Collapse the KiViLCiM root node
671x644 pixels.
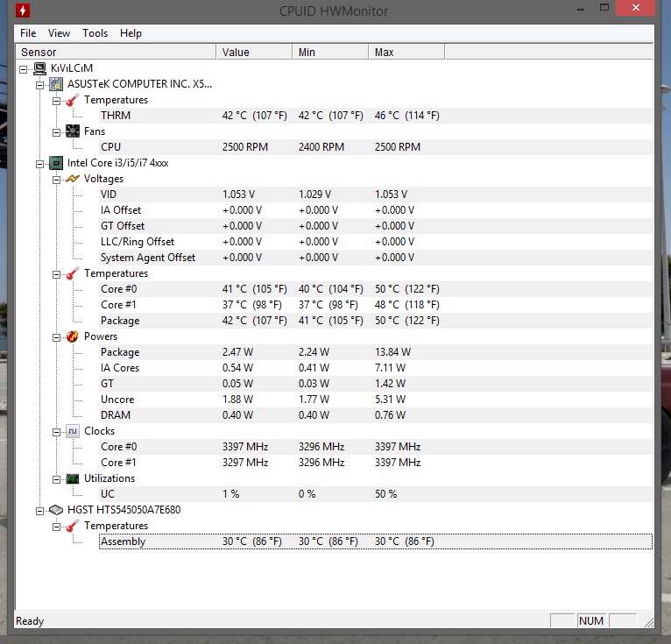pos(23,69)
